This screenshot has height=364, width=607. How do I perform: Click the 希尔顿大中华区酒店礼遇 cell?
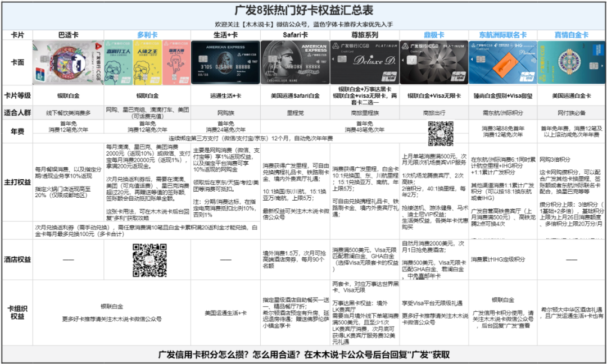click(572, 312)
